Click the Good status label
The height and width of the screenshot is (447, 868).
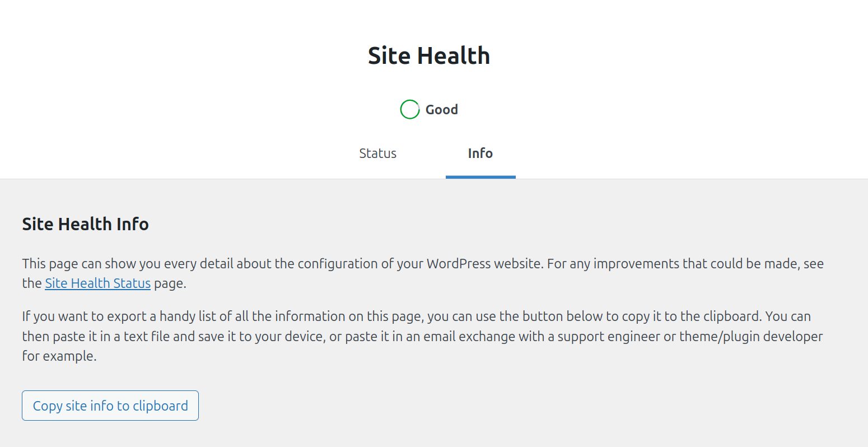pos(441,110)
